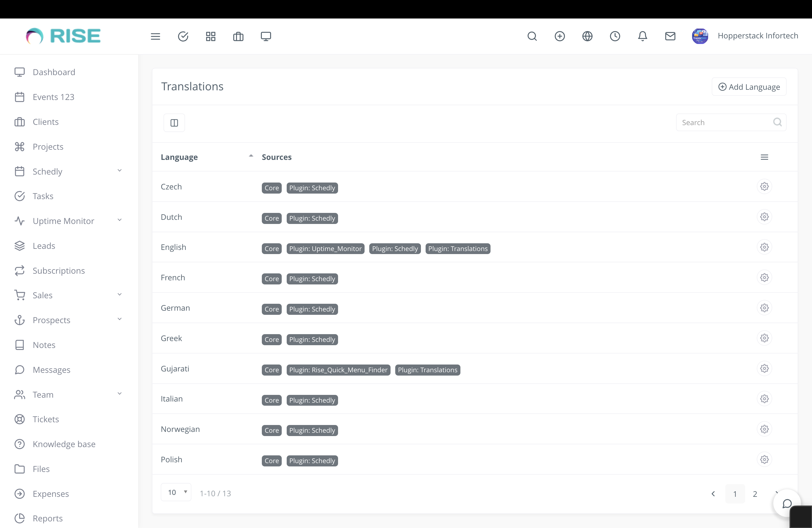Click the previous page arrow
Screen dimensions: 812x528
click(x=713, y=494)
